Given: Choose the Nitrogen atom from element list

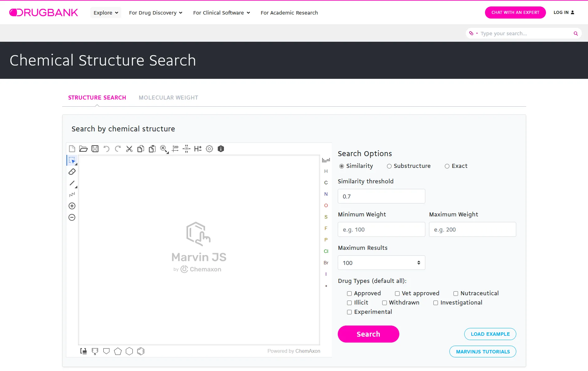Looking at the screenshot, I should 326,194.
